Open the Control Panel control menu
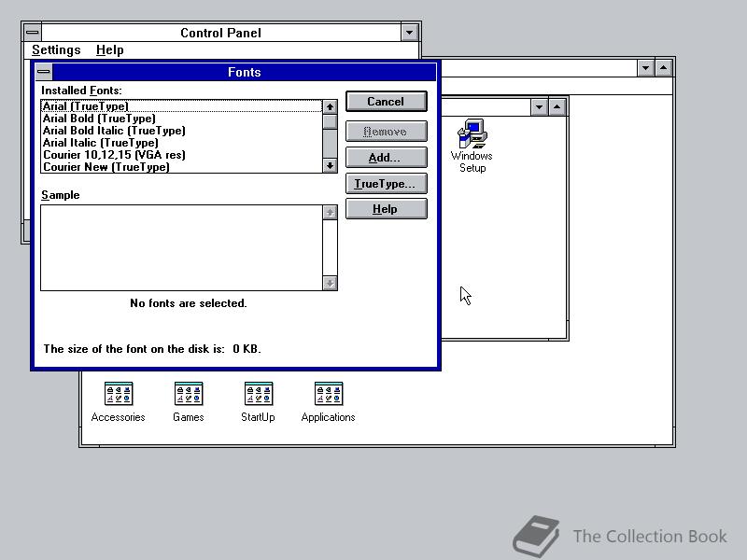Screen dimensions: 747x560 click(32, 32)
